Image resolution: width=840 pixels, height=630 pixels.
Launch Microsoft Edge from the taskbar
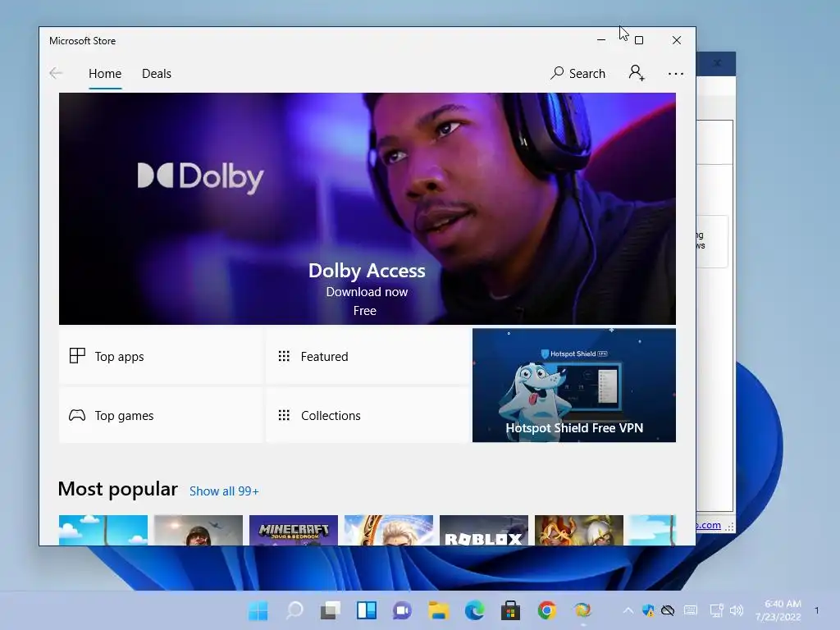pos(474,610)
